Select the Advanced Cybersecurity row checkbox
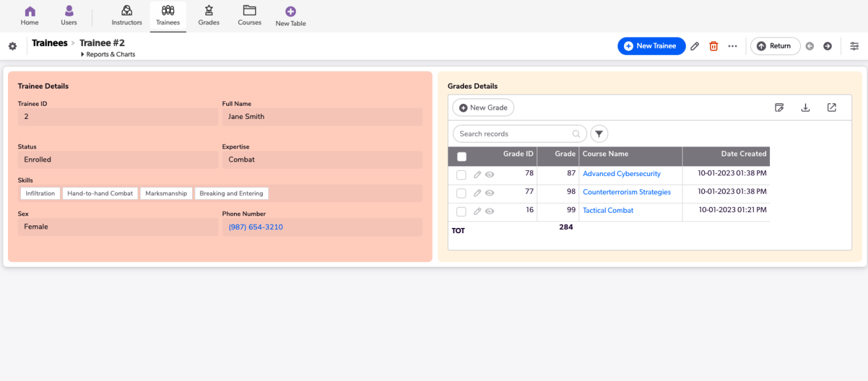The image size is (868, 381). point(461,175)
